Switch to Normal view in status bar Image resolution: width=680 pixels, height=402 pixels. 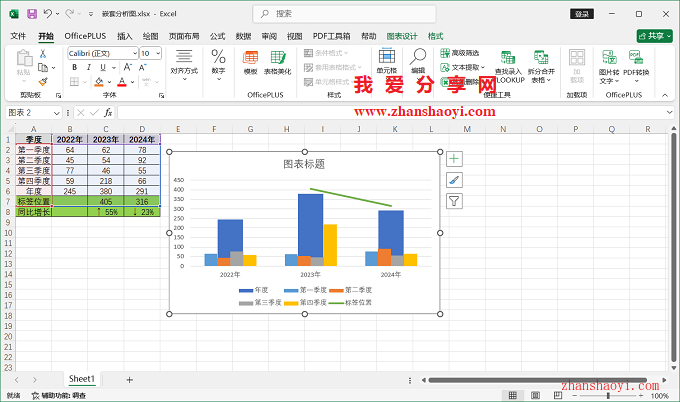click(x=513, y=395)
